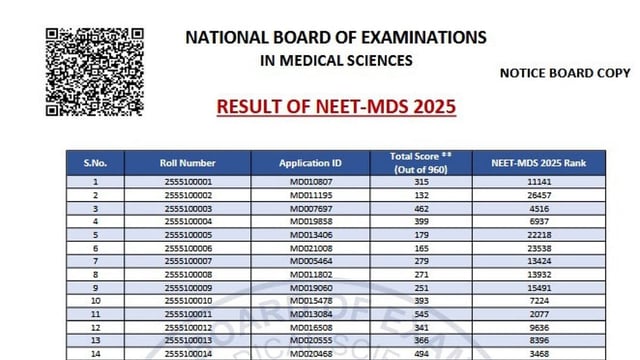Image resolution: width=640 pixels, height=360 pixels.
Task: Click roll number 2555100001
Action: click(x=188, y=182)
